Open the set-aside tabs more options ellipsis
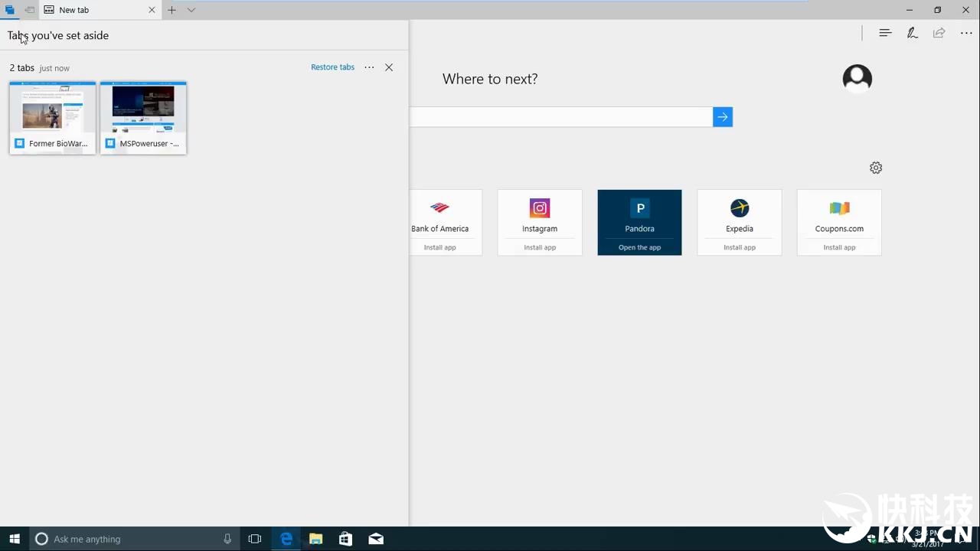The image size is (980, 551). [x=369, y=67]
